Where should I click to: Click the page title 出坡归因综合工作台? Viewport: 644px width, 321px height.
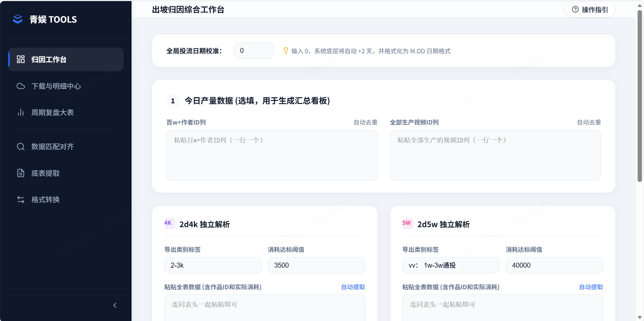tap(188, 9)
